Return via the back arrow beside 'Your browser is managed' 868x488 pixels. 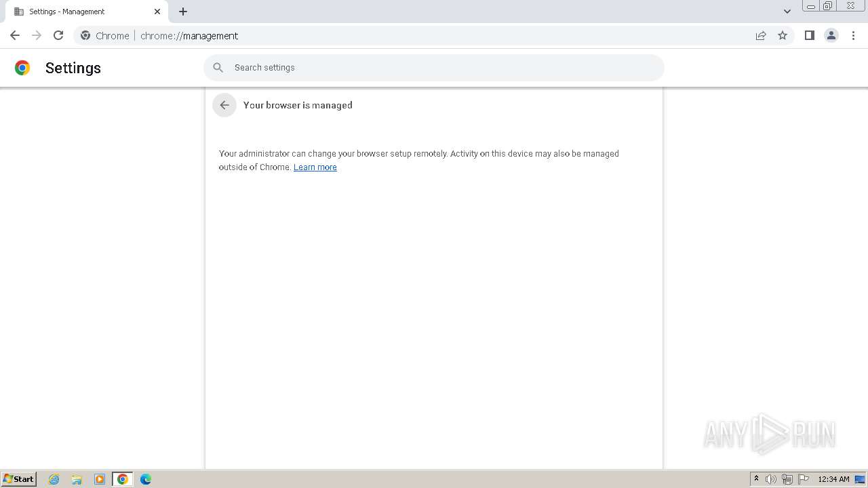point(224,105)
